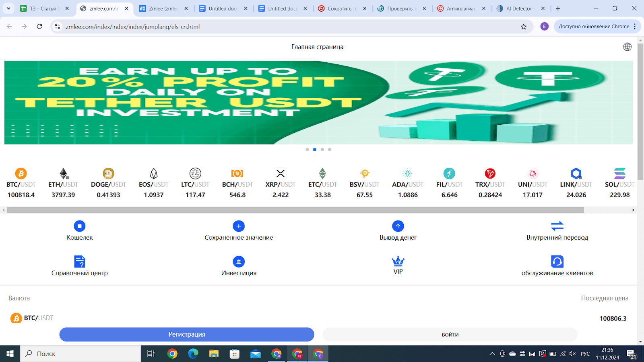Open the Windows Start menu

[10, 354]
